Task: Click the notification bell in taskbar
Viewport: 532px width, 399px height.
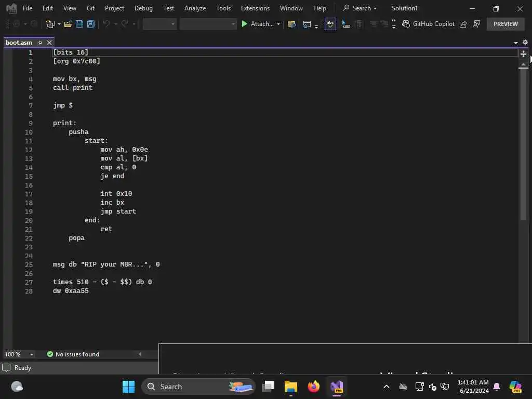Action: pos(497,387)
